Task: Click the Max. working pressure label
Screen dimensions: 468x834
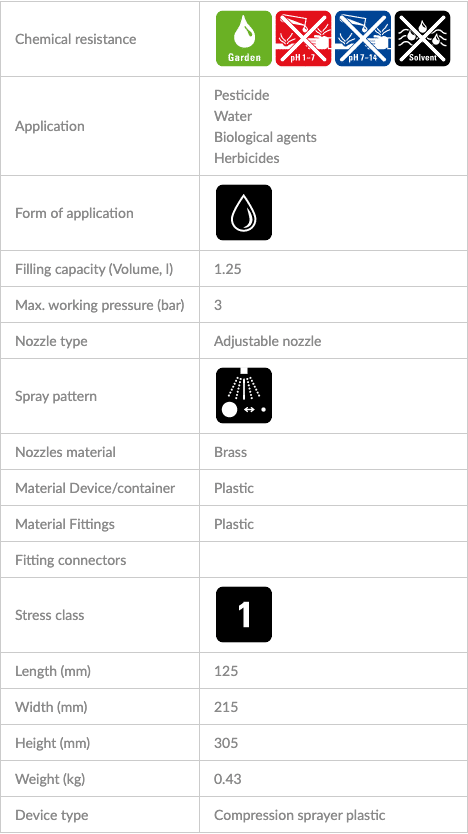Action: [100, 305]
